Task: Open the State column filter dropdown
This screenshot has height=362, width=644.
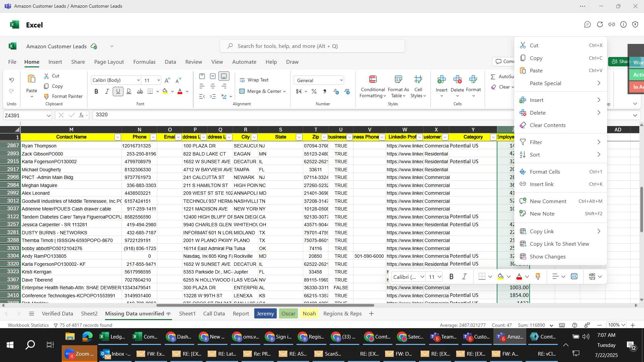Action: (299, 137)
